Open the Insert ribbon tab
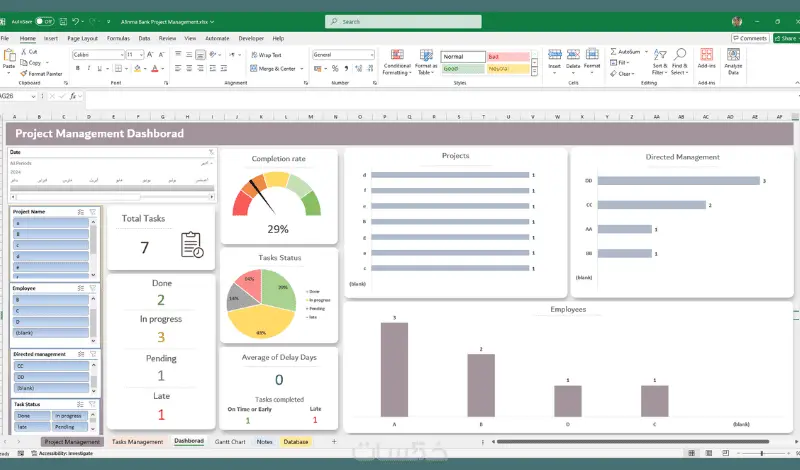800x470 pixels. 51,38
